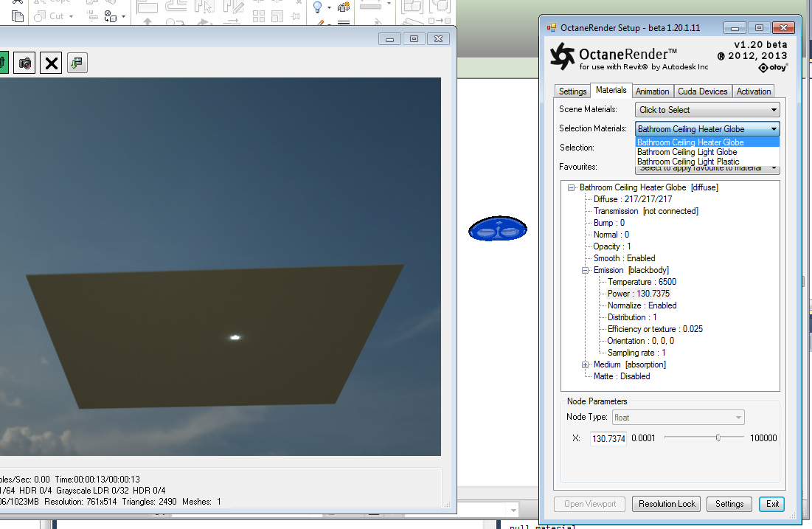Click the greyed pin icon in Revit ribbon
The width and height of the screenshot is (812, 529).
tap(296, 16)
